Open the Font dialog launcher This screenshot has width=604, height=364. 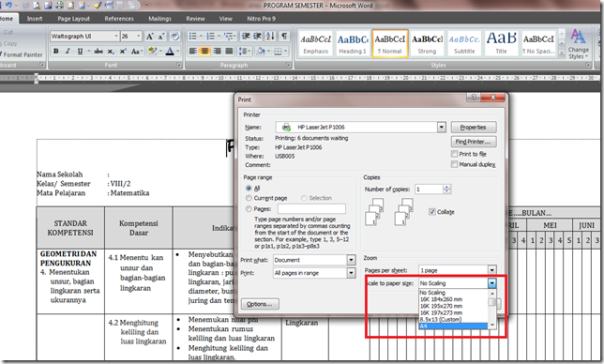coord(179,66)
